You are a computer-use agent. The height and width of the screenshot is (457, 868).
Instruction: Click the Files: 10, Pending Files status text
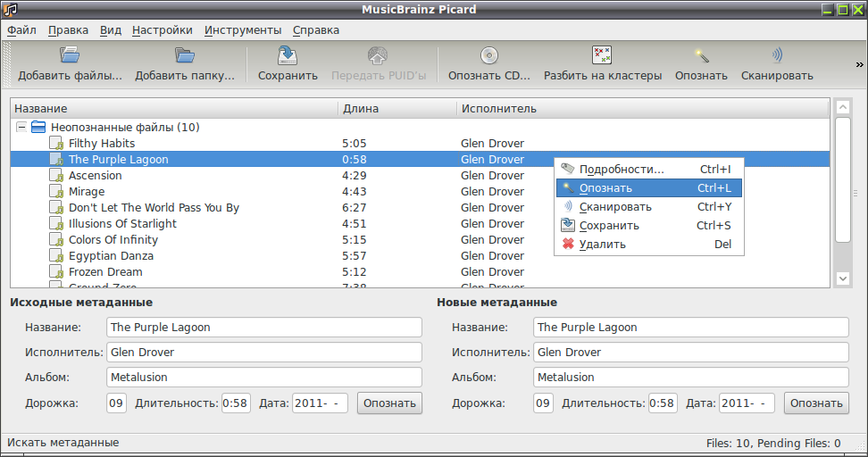point(773,444)
